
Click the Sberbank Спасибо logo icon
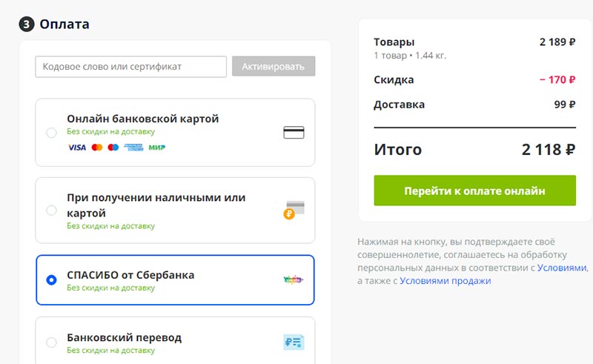click(x=294, y=280)
